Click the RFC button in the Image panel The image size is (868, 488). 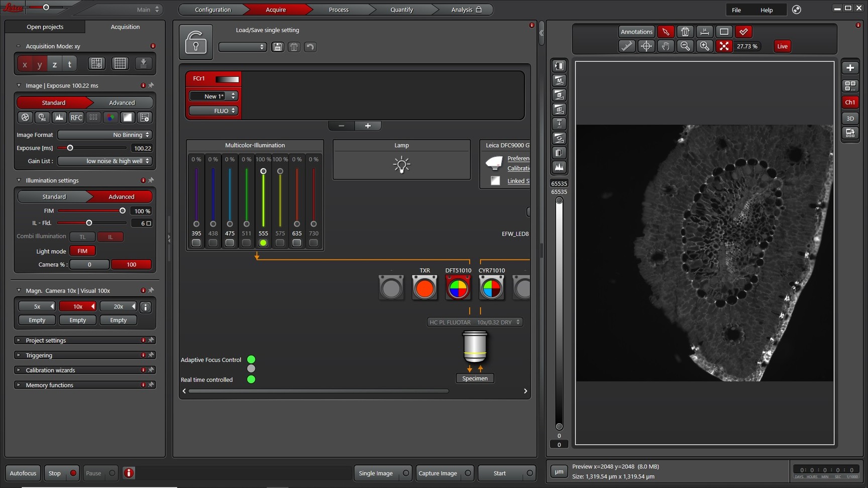tap(76, 117)
